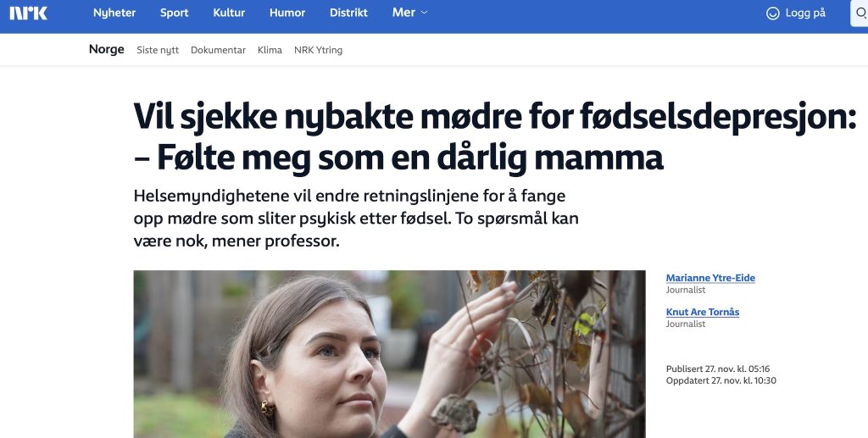Open the Nyheter menu item
Viewport: 868px width, 438px height.
[114, 14]
